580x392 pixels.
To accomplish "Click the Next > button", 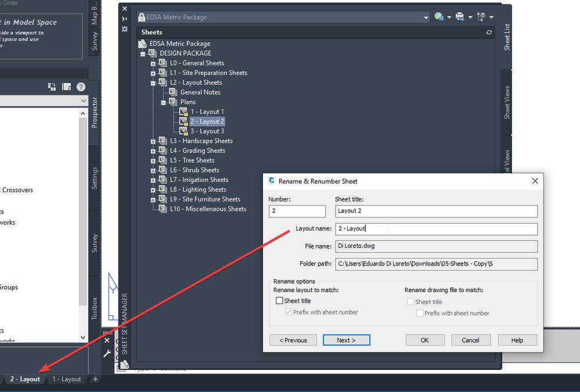I will (346, 340).
